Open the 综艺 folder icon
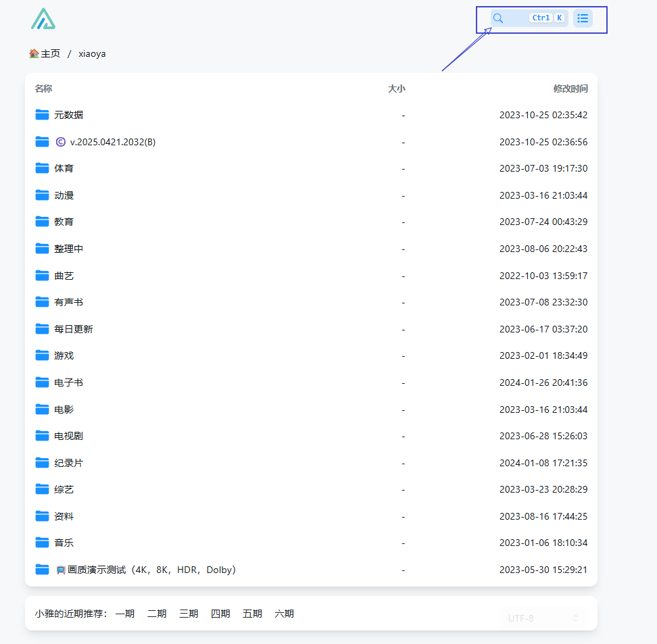 click(42, 489)
